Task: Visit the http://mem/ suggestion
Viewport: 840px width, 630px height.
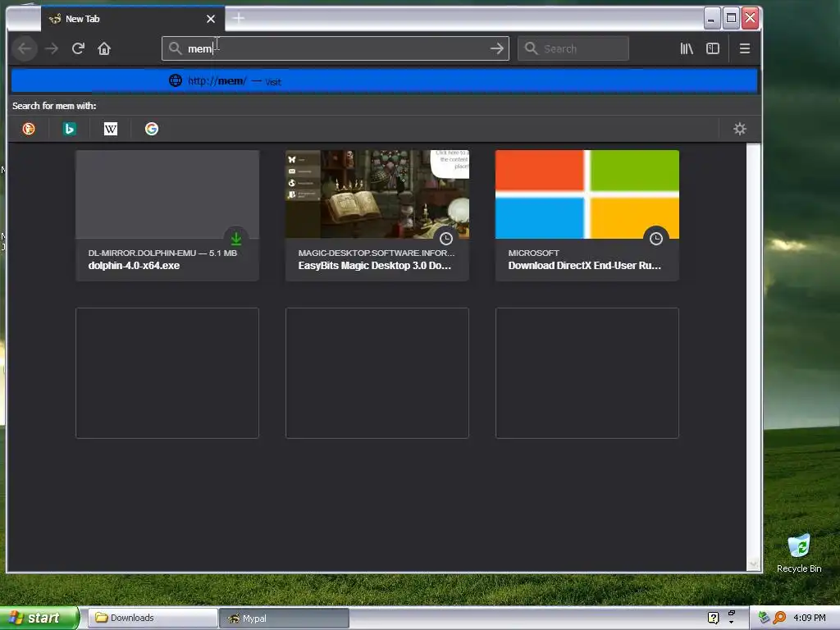Action: pos(384,81)
